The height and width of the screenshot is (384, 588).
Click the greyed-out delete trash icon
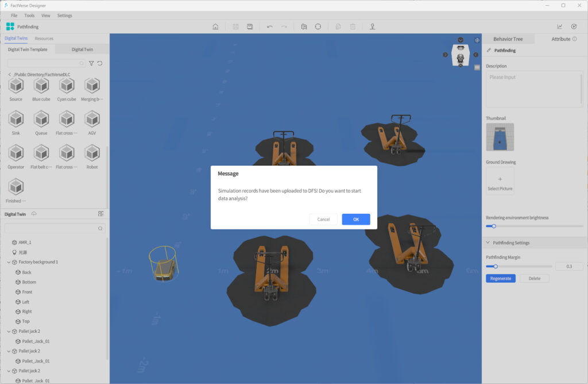tap(353, 26)
